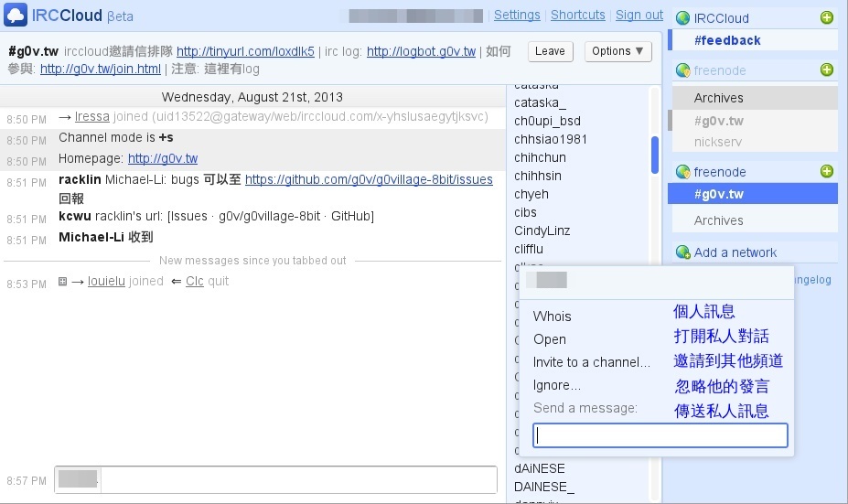Click the IRCCloud cloud logo icon
Screen dimensions: 848x504
point(16,15)
